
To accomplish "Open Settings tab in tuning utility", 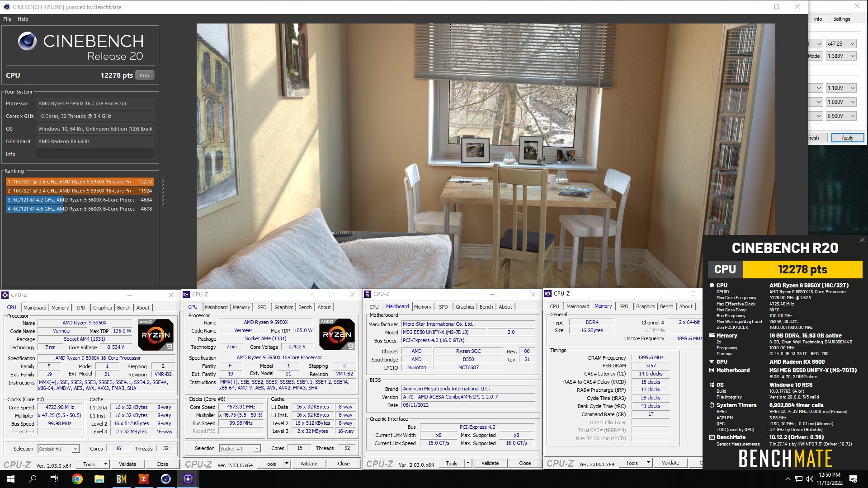I will click(x=841, y=19).
